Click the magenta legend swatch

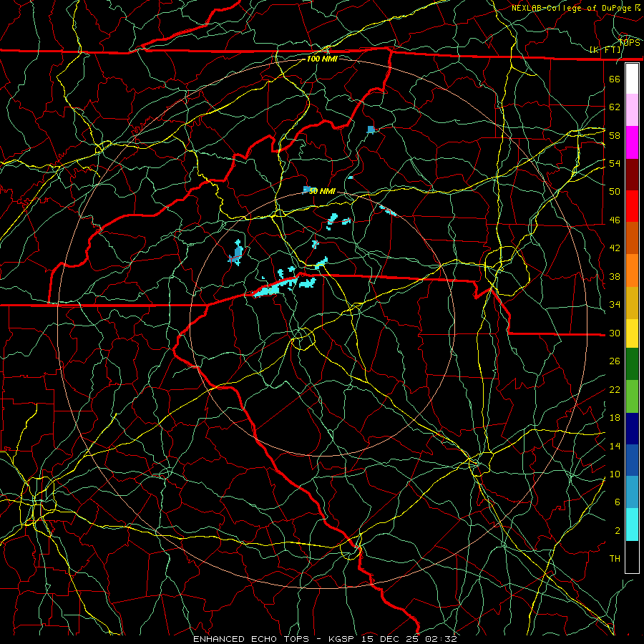coord(632,142)
